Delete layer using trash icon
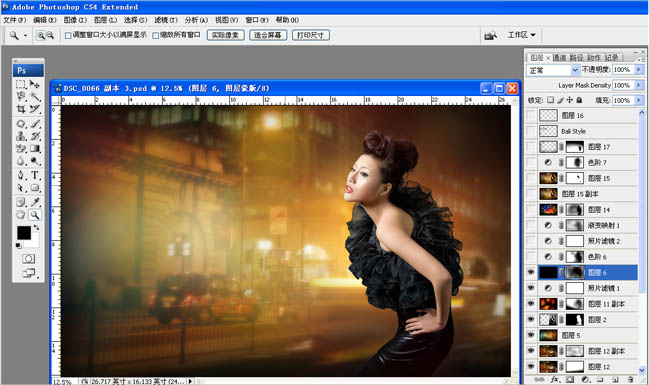 630,379
